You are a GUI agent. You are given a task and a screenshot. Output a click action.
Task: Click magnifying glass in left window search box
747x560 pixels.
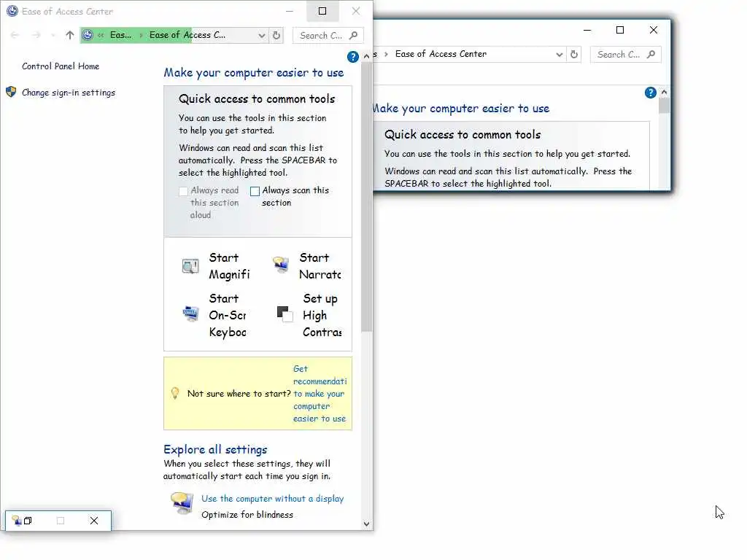(353, 35)
